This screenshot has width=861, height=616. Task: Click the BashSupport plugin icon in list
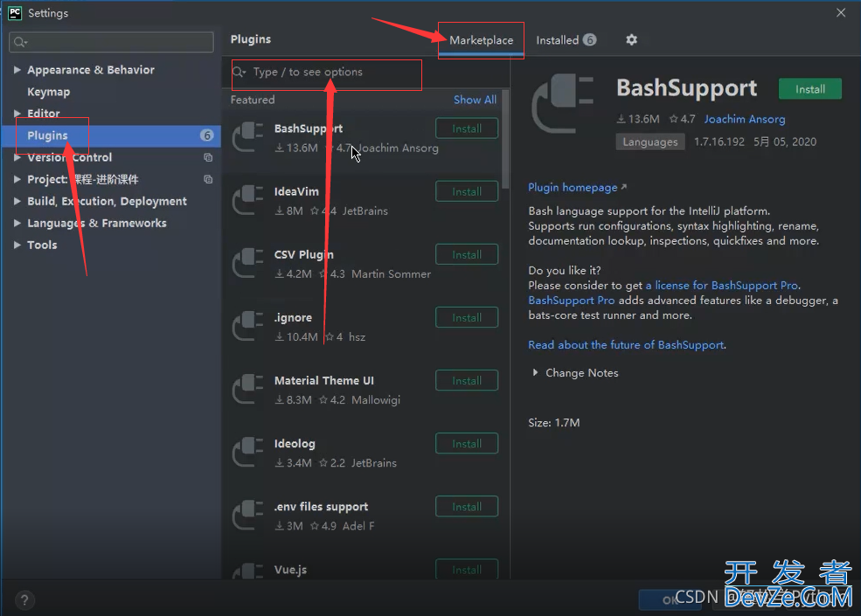[x=248, y=138]
